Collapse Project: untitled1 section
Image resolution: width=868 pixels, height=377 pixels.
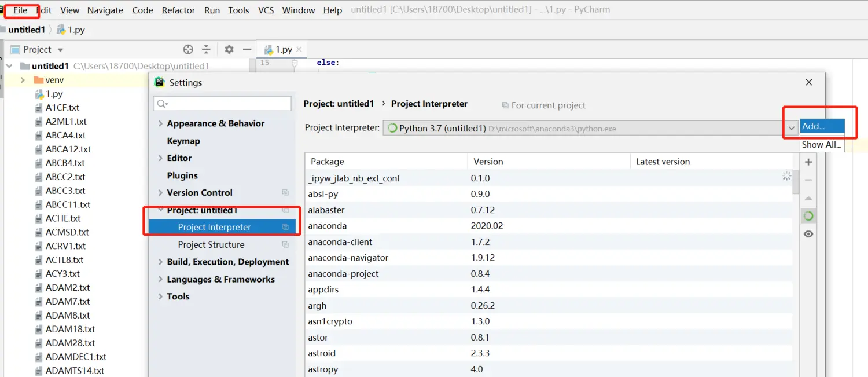(161, 210)
